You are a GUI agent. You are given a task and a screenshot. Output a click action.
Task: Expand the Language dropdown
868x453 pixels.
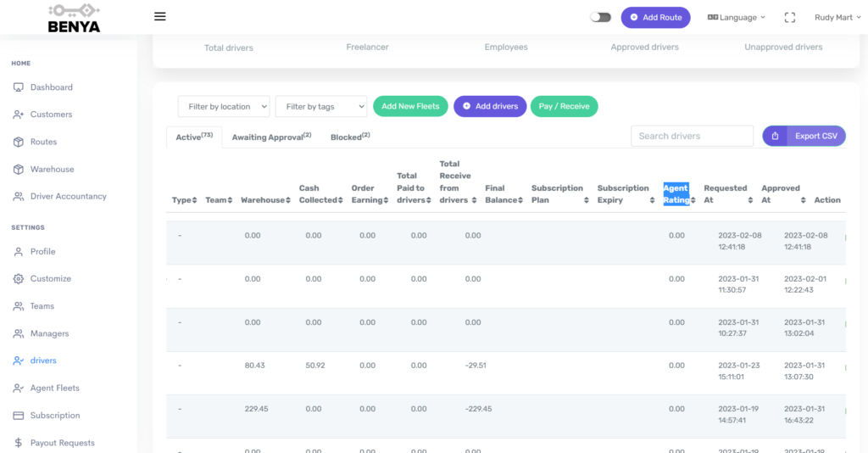[x=736, y=17]
